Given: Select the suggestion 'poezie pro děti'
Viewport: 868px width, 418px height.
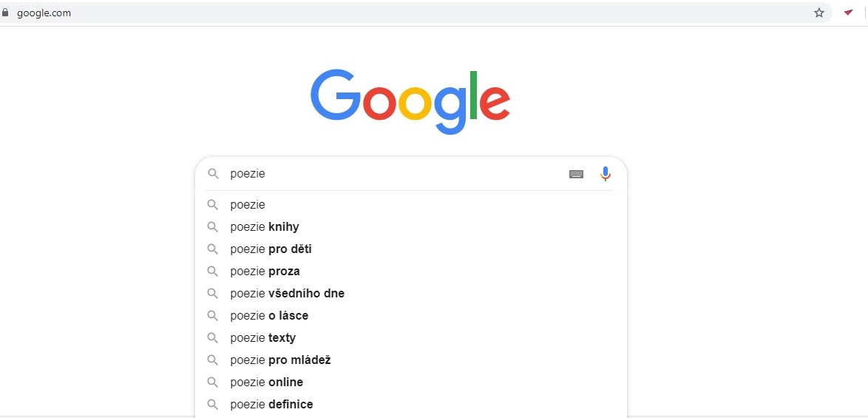Looking at the screenshot, I should click(x=411, y=249).
